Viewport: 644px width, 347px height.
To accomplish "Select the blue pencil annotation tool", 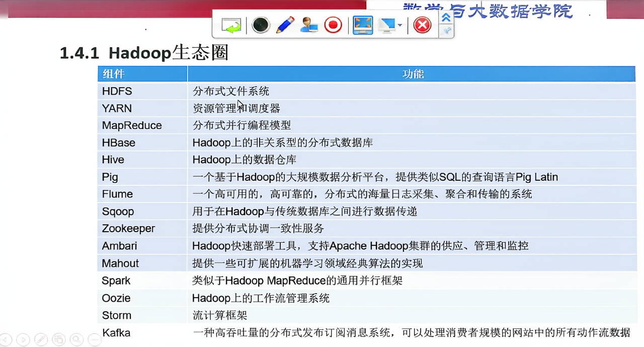I will [285, 25].
